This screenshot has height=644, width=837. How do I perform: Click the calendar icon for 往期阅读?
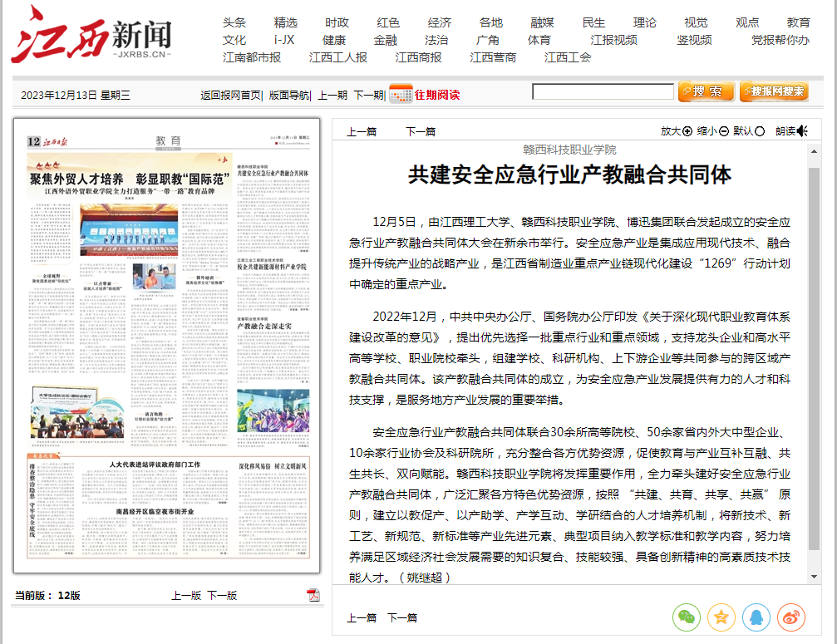pos(401,94)
